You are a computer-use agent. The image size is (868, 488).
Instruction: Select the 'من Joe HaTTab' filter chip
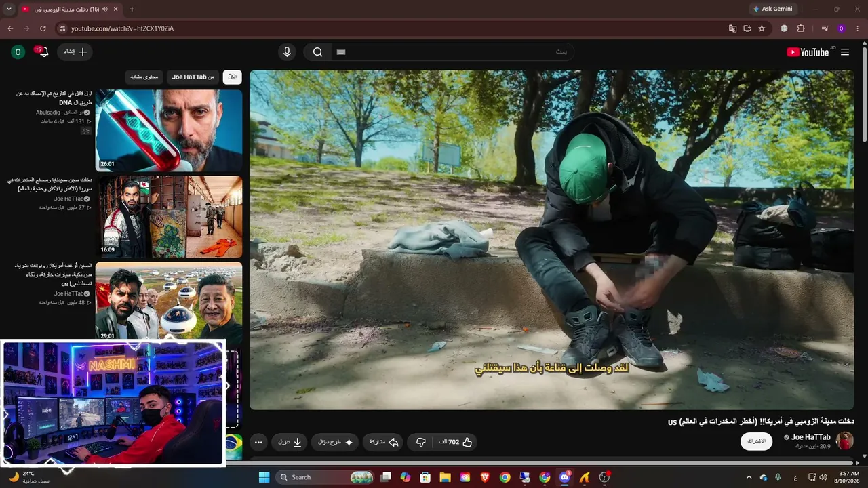tap(193, 77)
